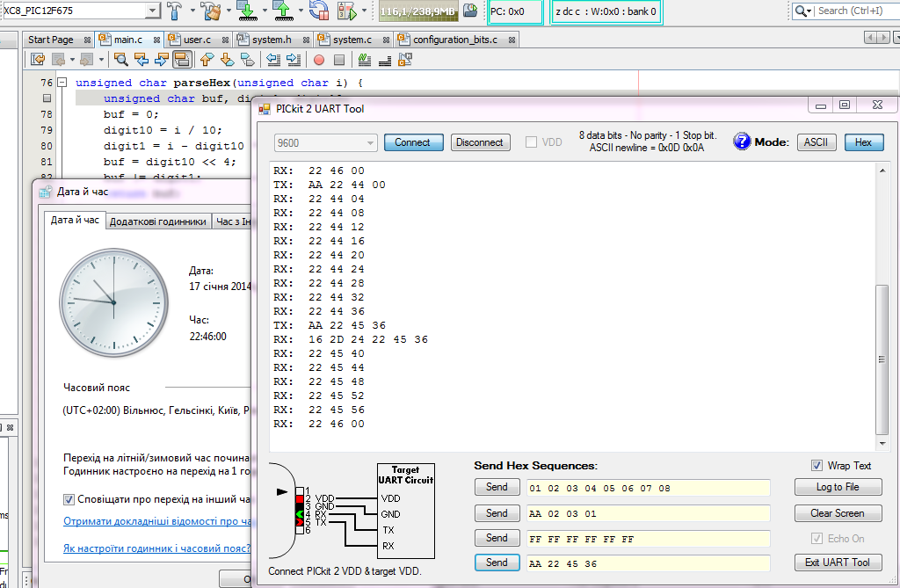Toggle the daylight saving notification checkbox
The width and height of the screenshot is (900, 588).
pos(69,499)
